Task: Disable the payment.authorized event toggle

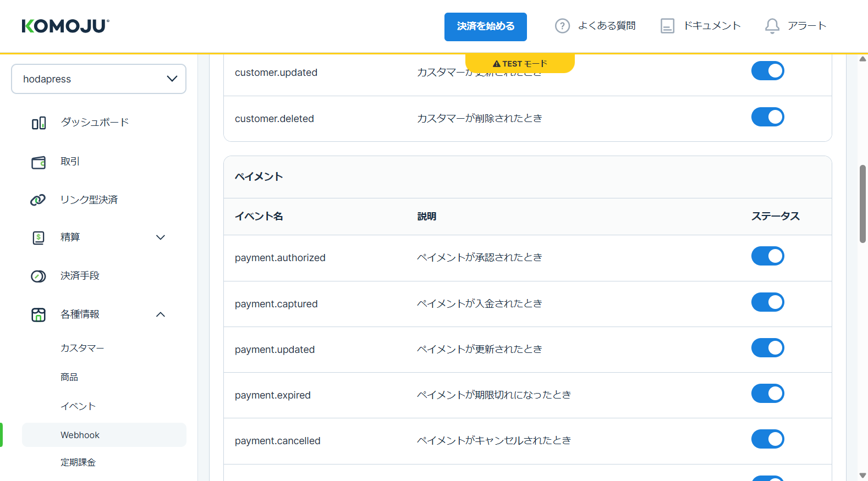Action: pos(768,256)
